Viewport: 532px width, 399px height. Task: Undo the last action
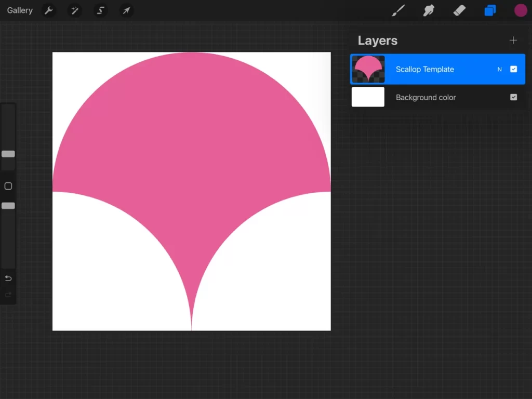(8, 278)
